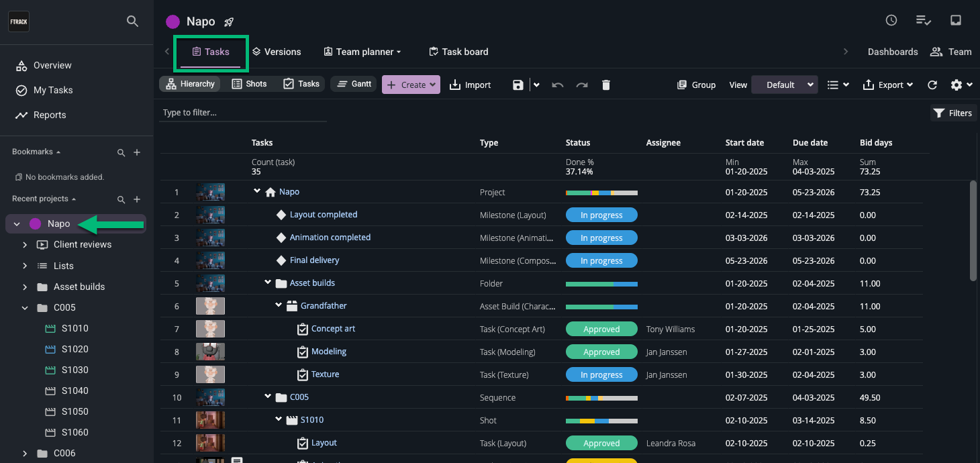The image size is (980, 463).
Task: Expand the Client reviews tree item
Action: pyautogui.click(x=25, y=245)
